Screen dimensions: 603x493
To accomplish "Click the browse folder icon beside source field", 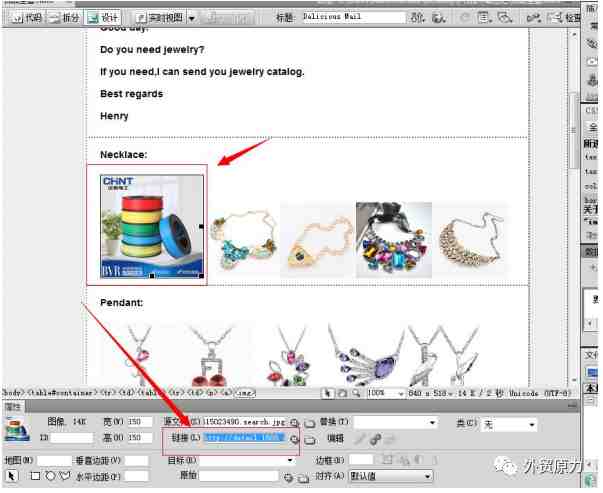I will (310, 423).
